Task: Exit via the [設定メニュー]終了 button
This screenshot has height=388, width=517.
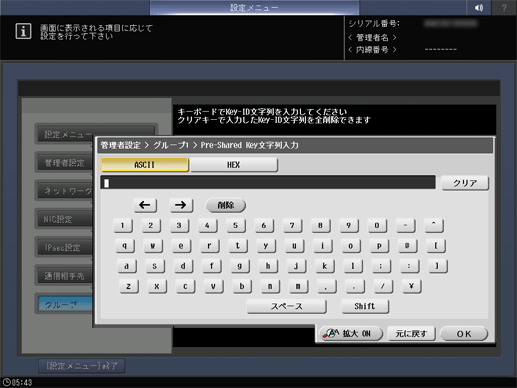Action: tap(82, 366)
